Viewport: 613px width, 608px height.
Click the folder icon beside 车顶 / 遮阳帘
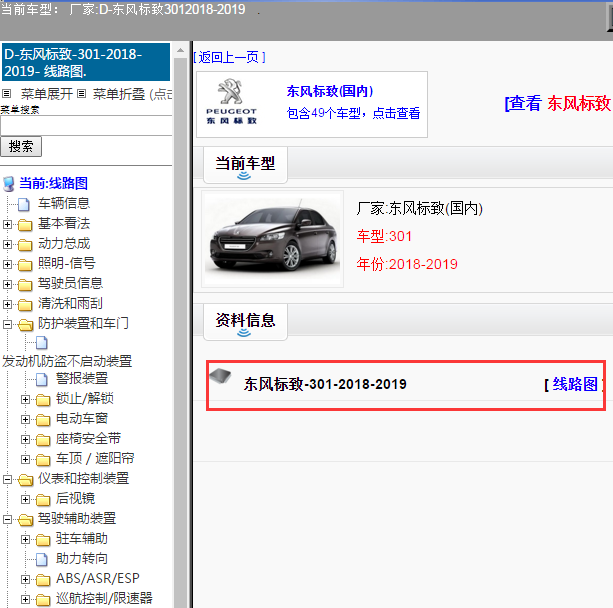(43, 460)
